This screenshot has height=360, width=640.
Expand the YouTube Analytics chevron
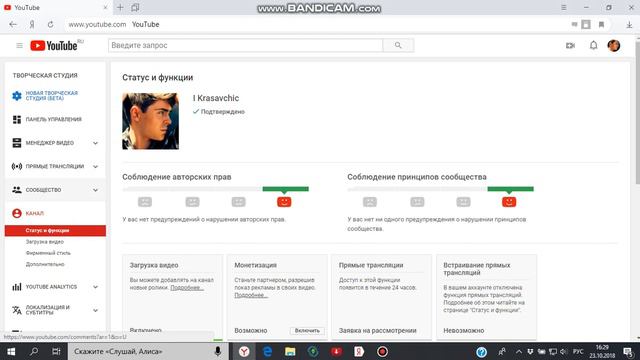coord(95,287)
